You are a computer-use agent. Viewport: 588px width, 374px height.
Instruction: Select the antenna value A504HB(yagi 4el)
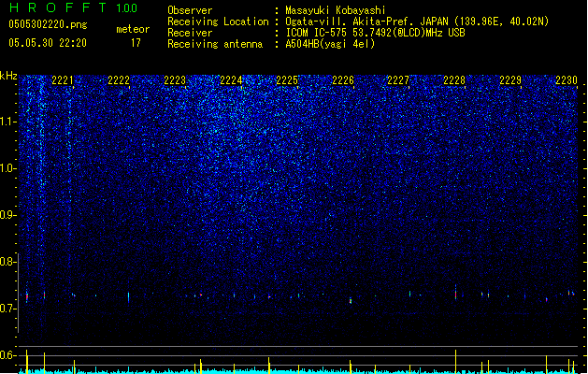[x=330, y=44]
